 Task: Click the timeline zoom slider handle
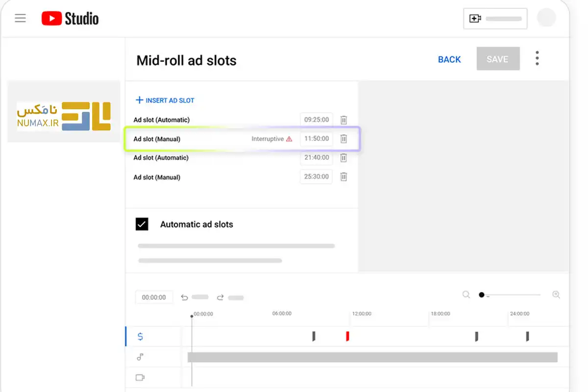click(x=482, y=295)
